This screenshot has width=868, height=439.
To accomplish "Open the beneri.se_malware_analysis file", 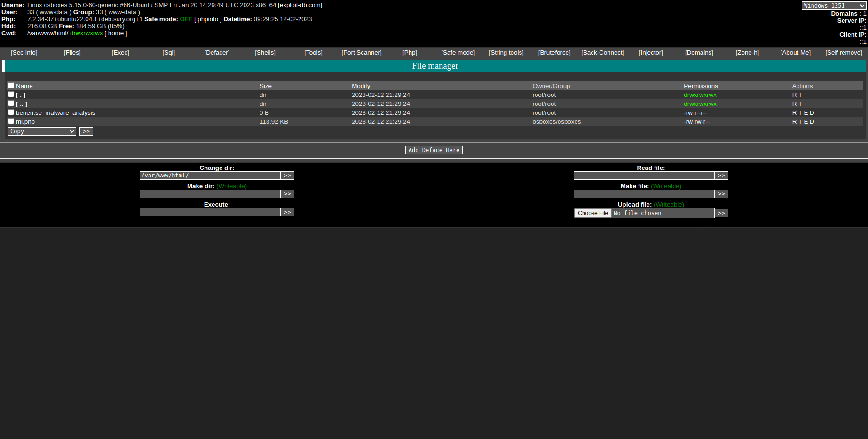I will click(55, 113).
